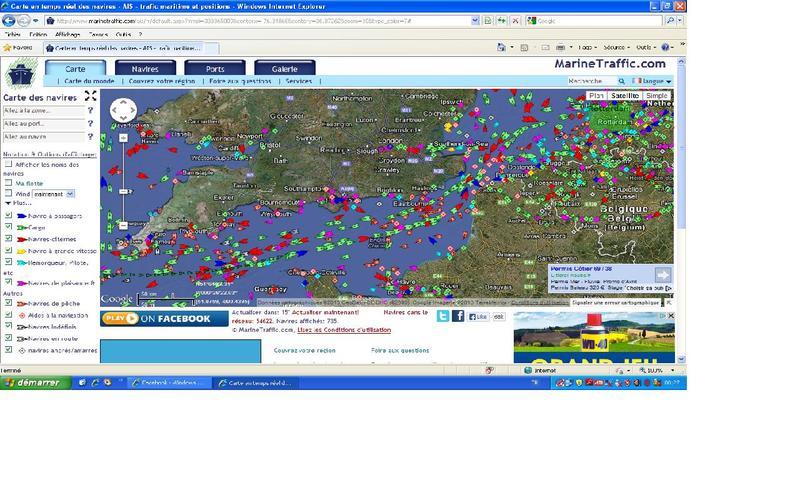The width and height of the screenshot is (800, 500).
Task: Open the Ports tab
Action: pos(215,68)
